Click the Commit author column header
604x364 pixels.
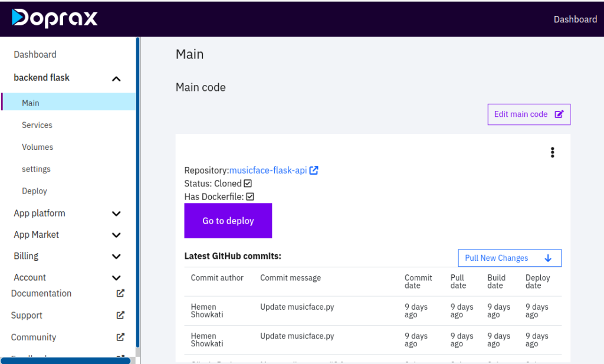click(x=217, y=278)
